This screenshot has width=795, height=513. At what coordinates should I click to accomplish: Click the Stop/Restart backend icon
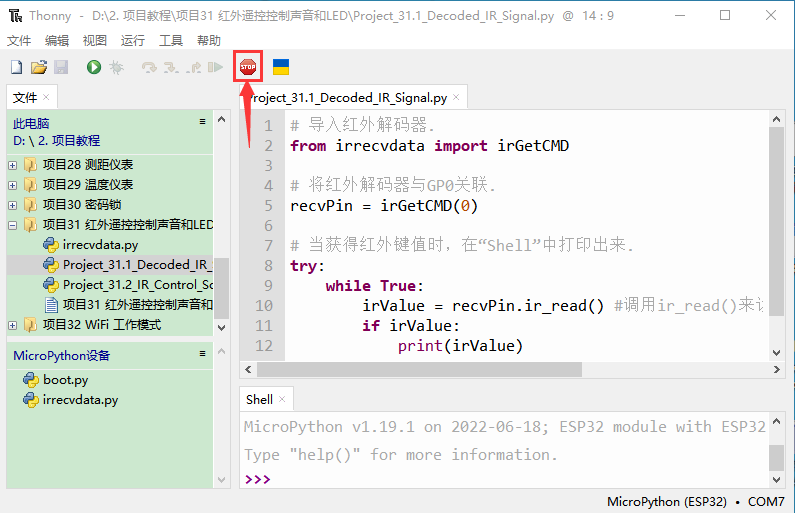(248, 67)
